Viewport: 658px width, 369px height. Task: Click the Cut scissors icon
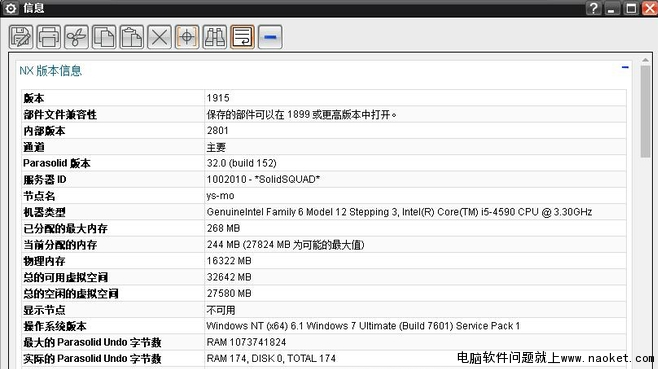point(76,37)
